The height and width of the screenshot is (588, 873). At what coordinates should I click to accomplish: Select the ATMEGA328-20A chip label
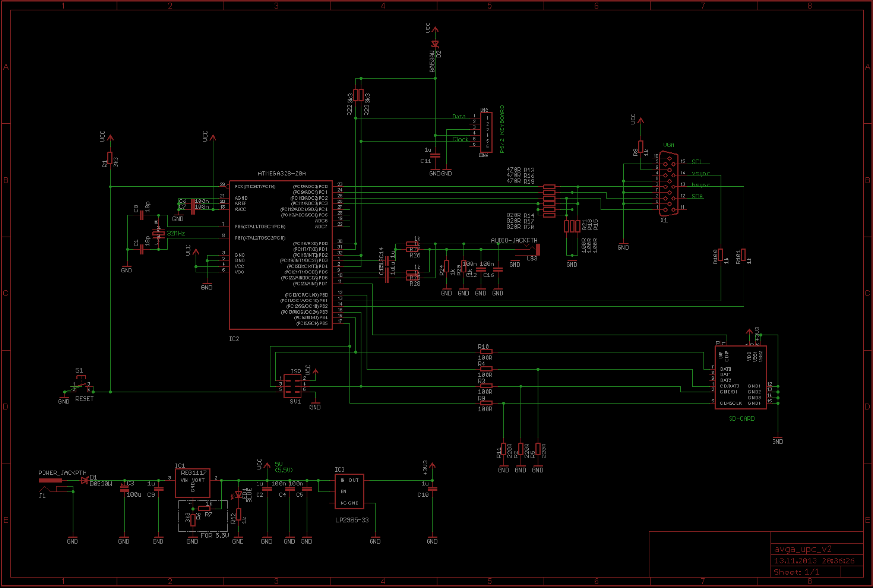282,173
